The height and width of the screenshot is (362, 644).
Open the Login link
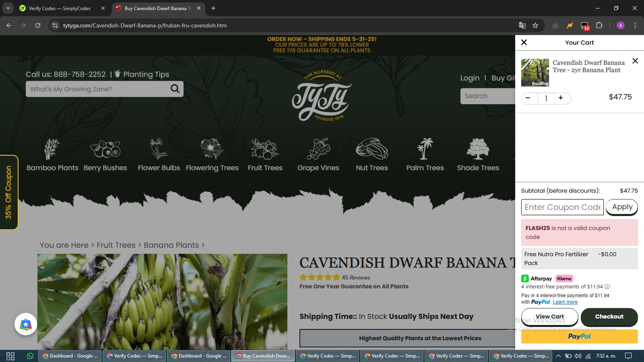(470, 78)
